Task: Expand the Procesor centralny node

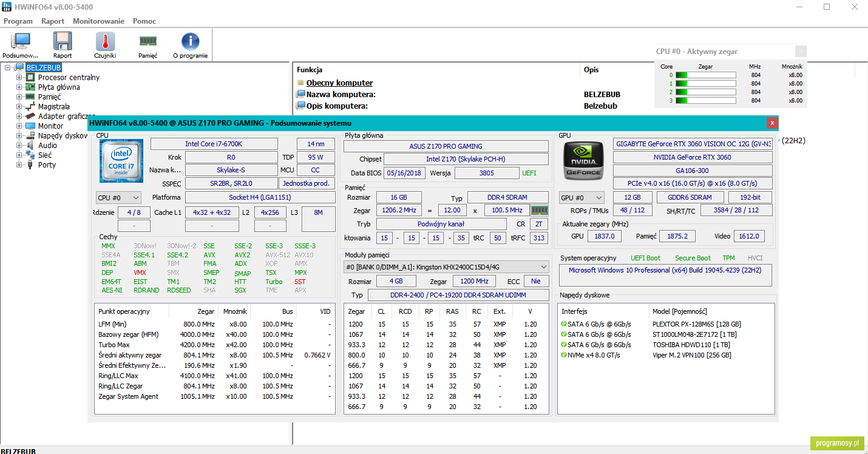Action: [19, 78]
